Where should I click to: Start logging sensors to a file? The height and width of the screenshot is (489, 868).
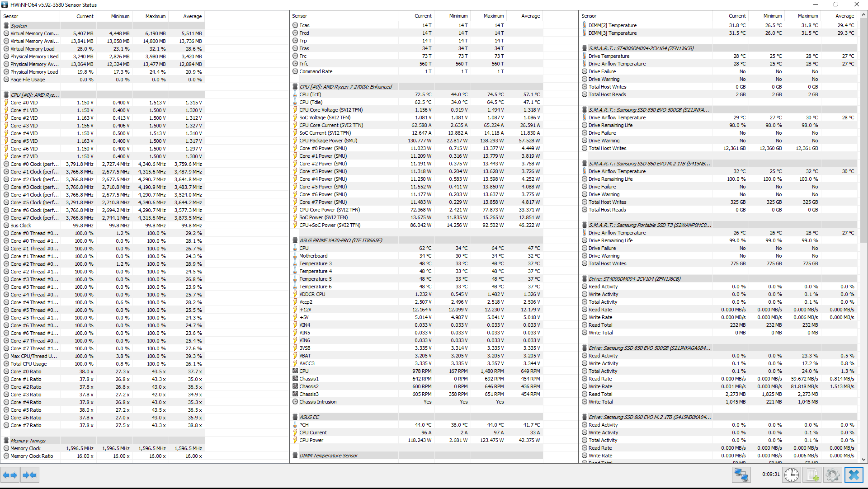(812, 475)
